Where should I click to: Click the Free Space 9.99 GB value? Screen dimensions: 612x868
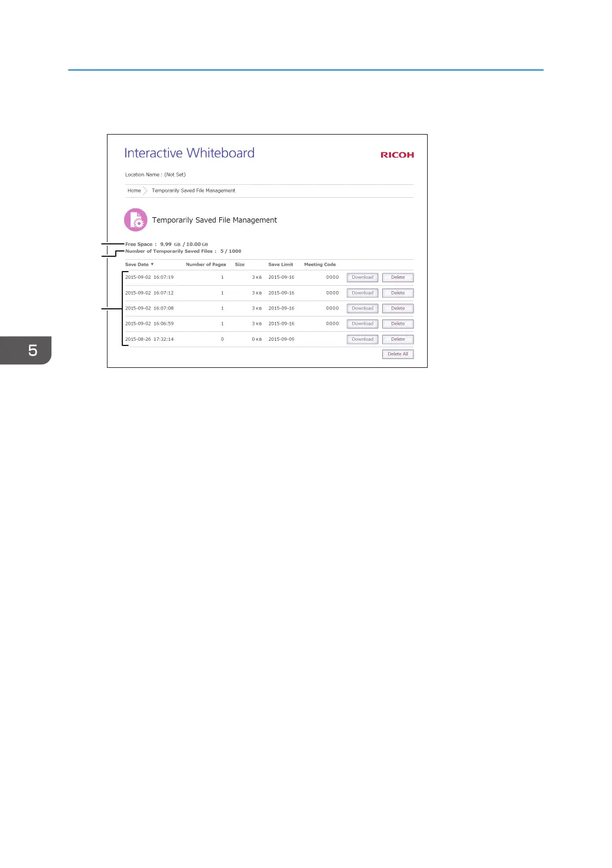tap(170, 244)
